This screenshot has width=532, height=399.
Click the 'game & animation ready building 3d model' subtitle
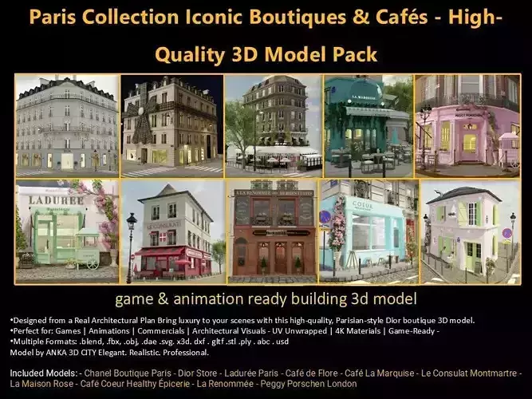tap(266, 299)
